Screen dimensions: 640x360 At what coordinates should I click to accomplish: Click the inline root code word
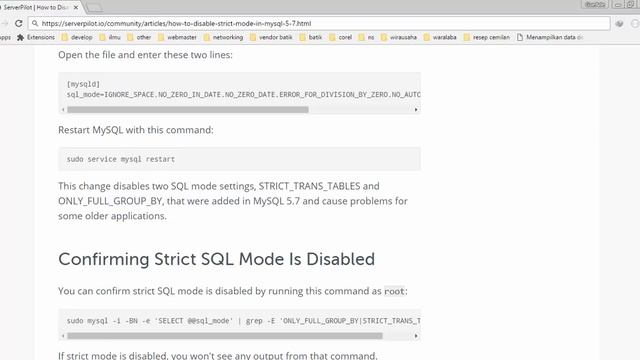(394, 291)
